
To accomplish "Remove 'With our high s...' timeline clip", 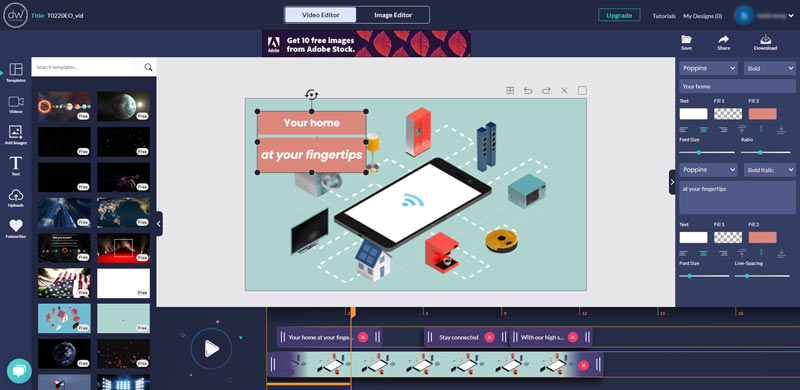I will [572, 337].
